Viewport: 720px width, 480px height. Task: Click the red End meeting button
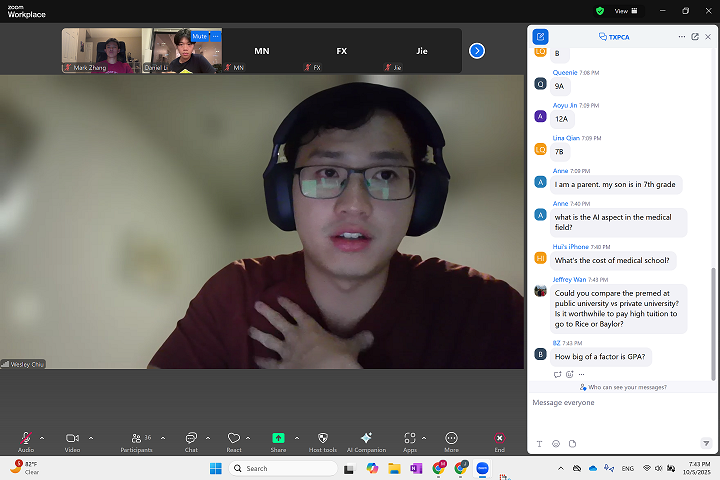(x=499, y=439)
